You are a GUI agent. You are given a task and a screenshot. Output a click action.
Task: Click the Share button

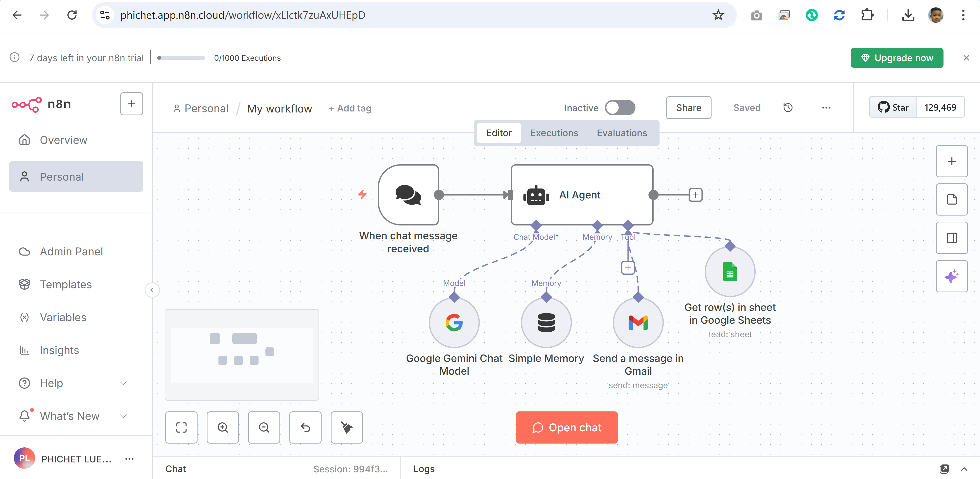click(689, 108)
